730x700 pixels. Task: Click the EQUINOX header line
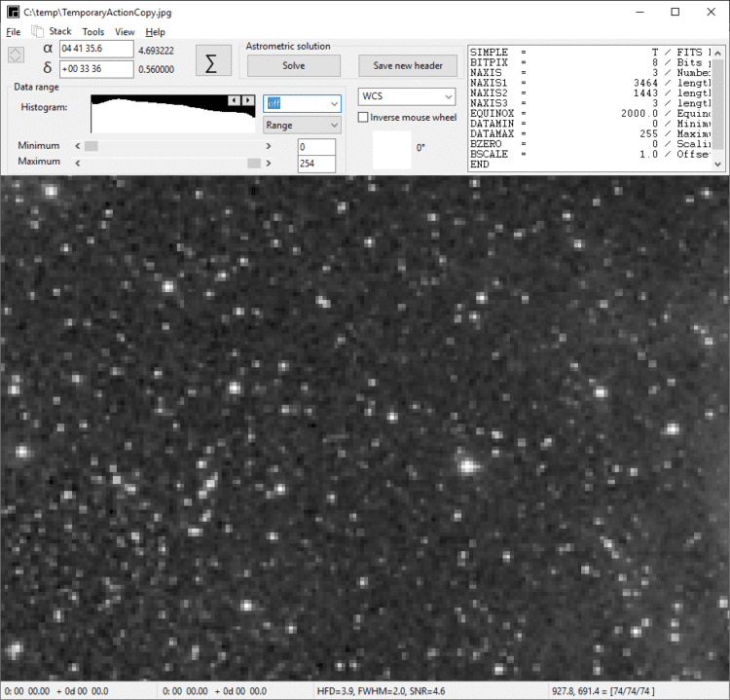point(591,114)
